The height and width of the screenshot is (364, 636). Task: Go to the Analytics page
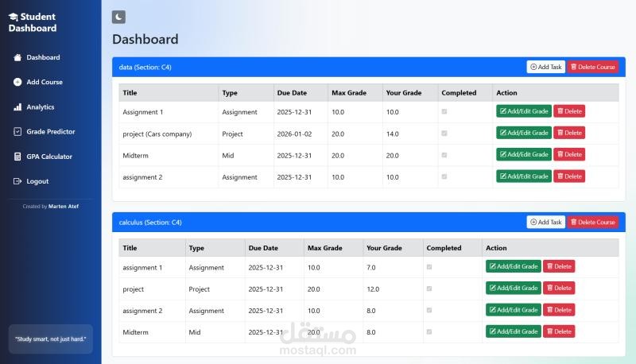point(41,107)
